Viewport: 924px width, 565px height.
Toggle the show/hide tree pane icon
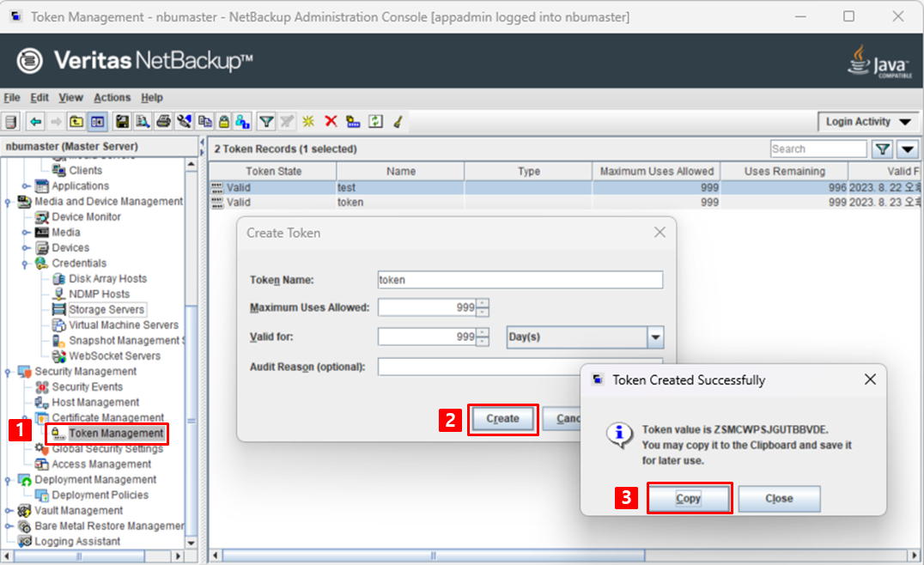[x=97, y=122]
